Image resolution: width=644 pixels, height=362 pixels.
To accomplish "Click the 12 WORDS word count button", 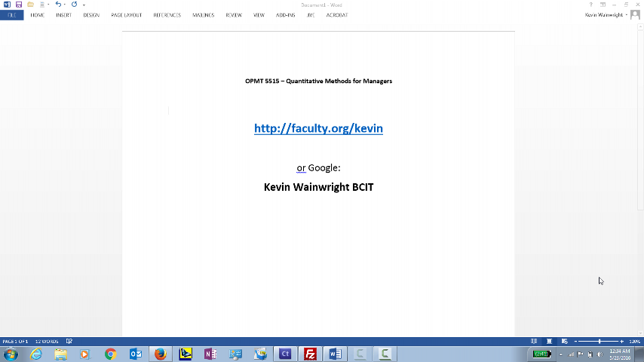I will click(47, 342).
